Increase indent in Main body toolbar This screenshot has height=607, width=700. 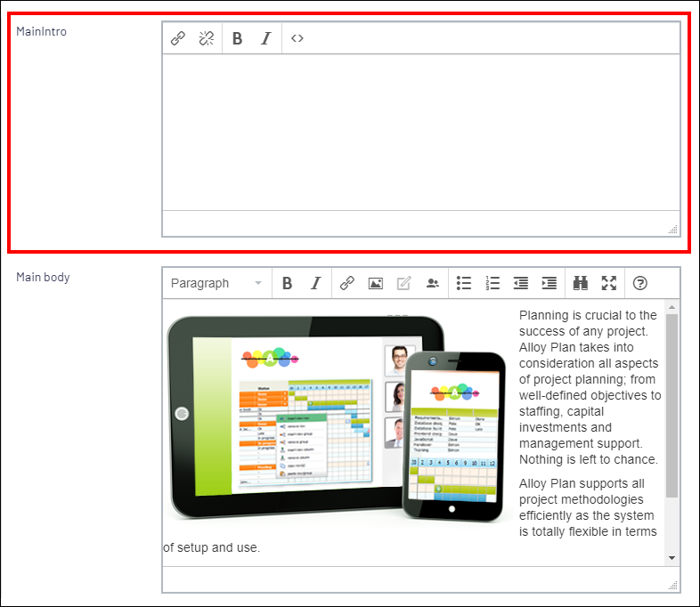click(x=549, y=283)
